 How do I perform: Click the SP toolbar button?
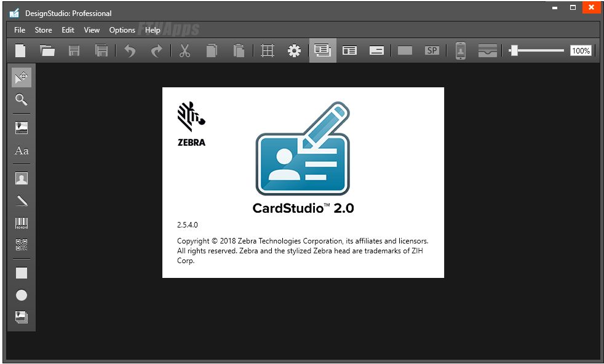click(432, 50)
